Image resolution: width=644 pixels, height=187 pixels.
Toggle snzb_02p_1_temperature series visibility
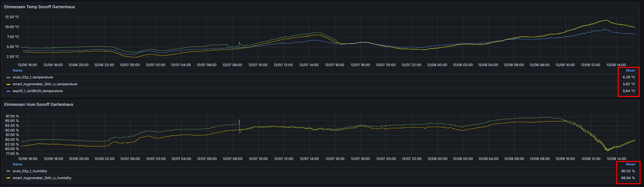(33, 77)
